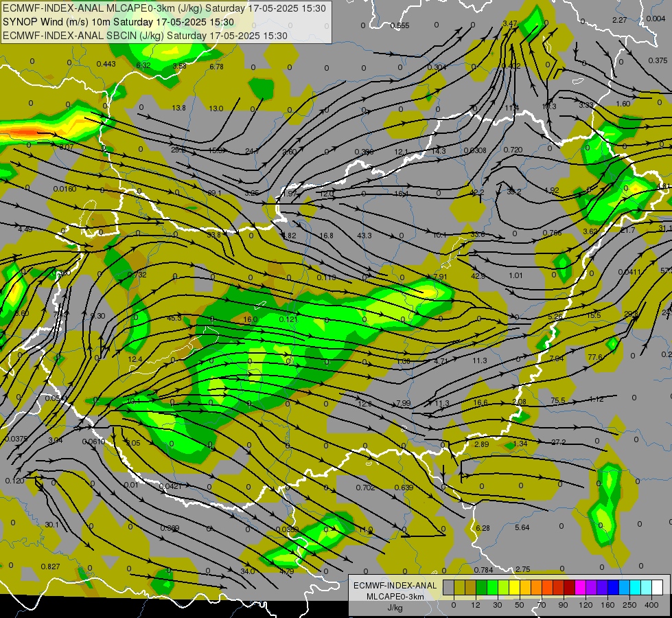The height and width of the screenshot is (618, 672).
Task: Click the map value 4.79
Action: 286,571
